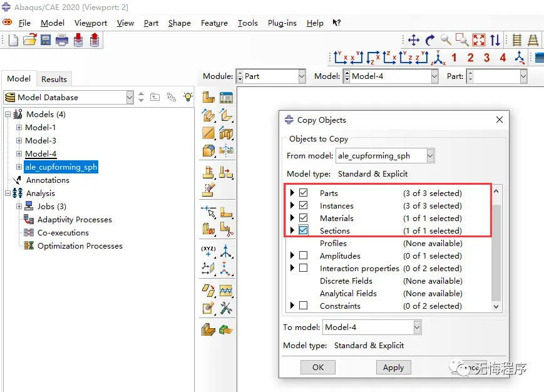This screenshot has height=392, width=544.
Task: Open the From model dropdown
Action: click(430, 156)
